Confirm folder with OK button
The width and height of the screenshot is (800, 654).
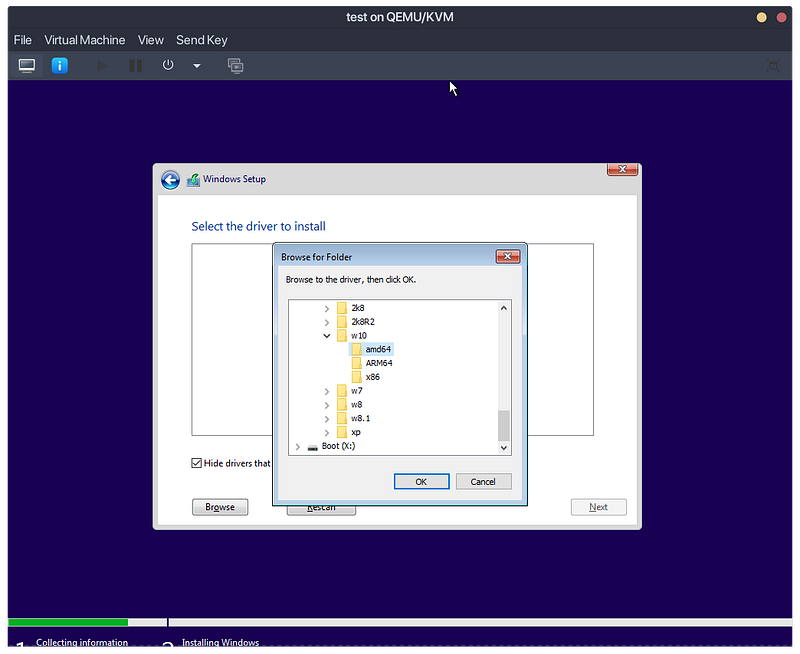(421, 482)
